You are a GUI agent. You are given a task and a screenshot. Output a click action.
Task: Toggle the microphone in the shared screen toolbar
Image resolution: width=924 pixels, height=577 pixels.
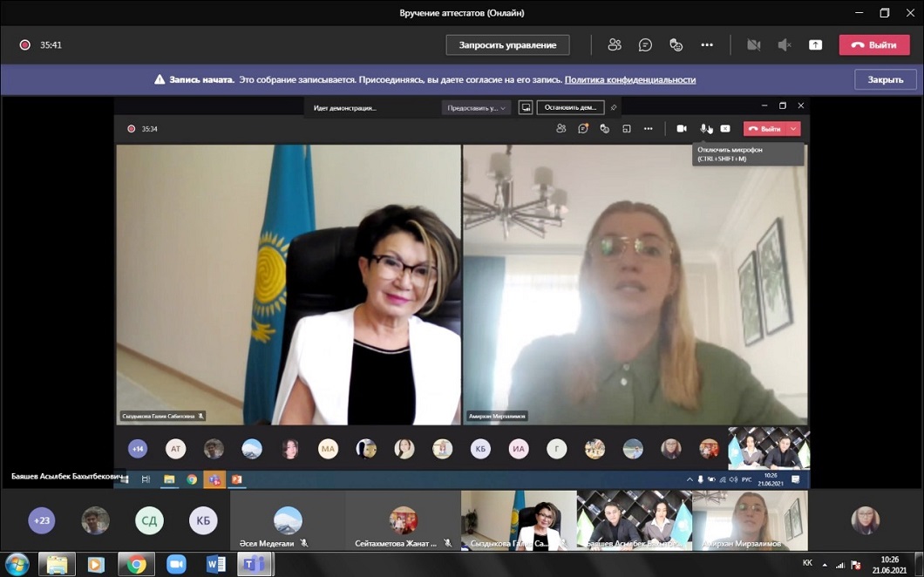703,129
